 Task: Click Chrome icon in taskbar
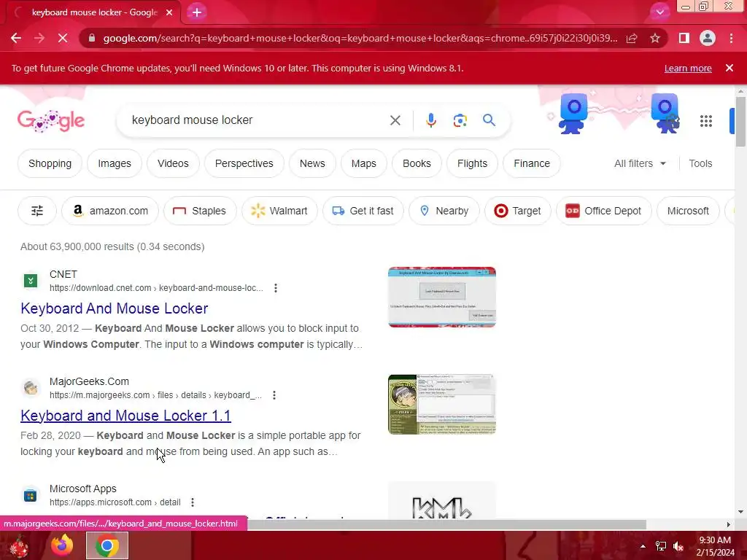point(107,545)
